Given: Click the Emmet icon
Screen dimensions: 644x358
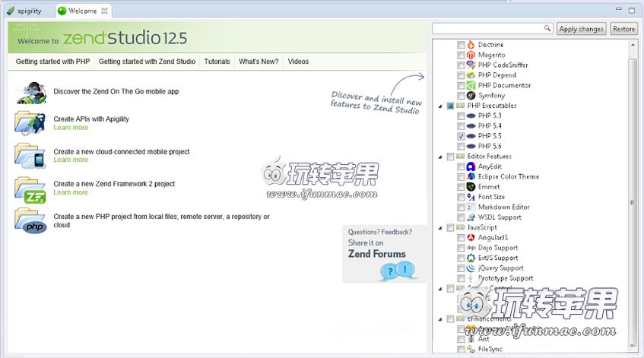Looking at the screenshot, I should 471,187.
